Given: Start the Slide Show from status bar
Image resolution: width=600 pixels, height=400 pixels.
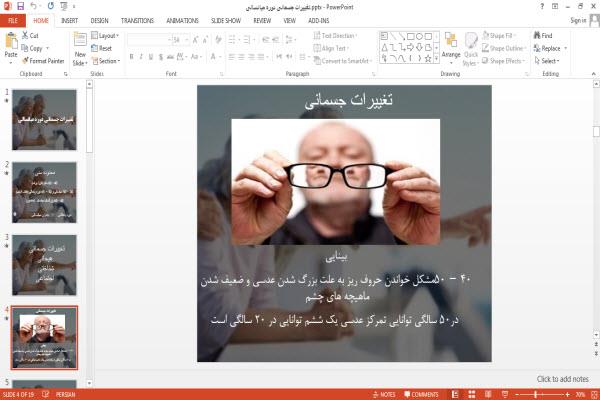Looking at the screenshot, I should click(x=505, y=394).
